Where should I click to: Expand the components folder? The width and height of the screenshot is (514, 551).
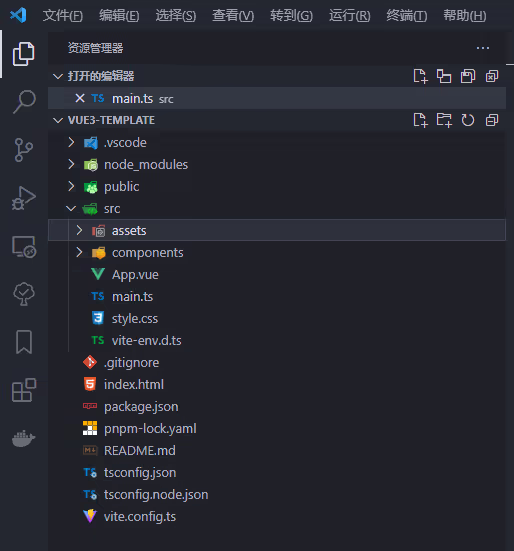(79, 252)
